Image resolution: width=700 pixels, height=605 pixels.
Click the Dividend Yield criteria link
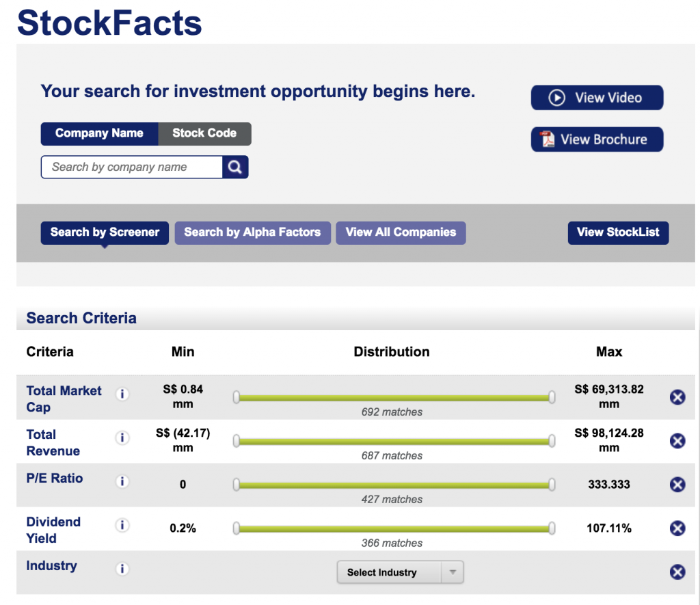click(x=53, y=530)
